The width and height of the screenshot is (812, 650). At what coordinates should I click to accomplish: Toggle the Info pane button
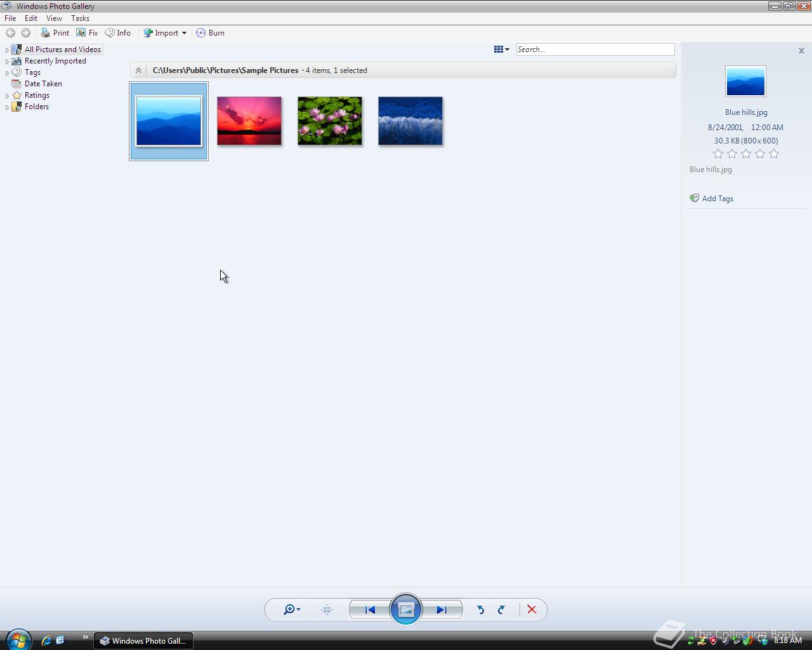coord(118,33)
